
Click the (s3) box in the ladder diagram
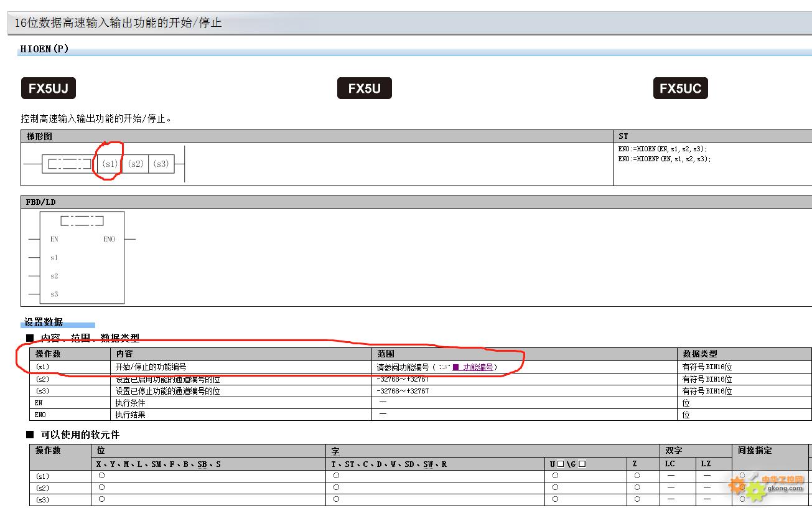(x=161, y=164)
